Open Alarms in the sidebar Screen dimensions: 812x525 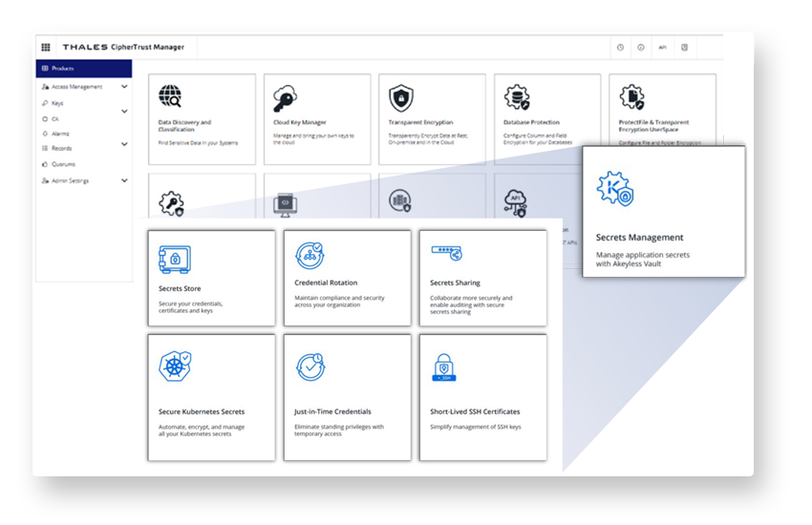(x=60, y=134)
